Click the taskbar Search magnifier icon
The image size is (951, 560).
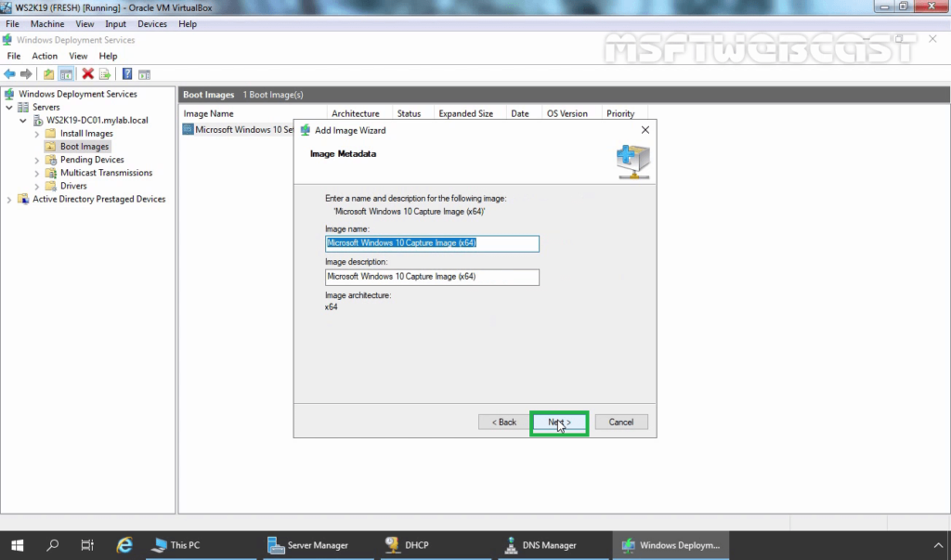pos(53,545)
